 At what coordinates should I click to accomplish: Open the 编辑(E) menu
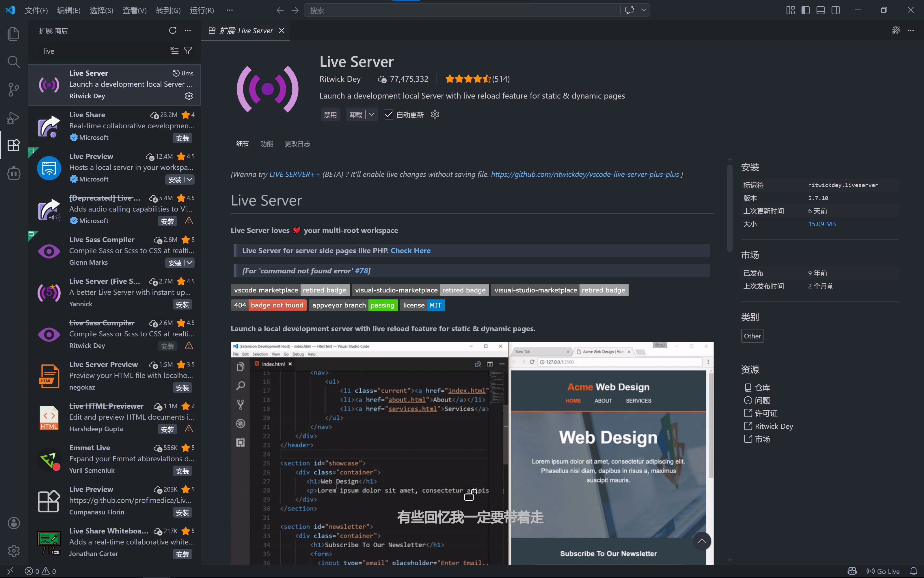pos(69,10)
